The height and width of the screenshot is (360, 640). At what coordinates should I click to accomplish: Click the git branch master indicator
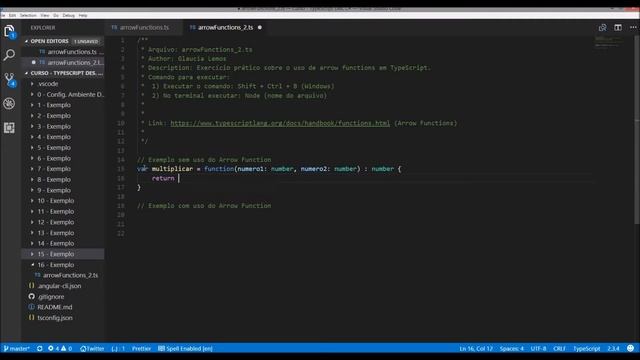click(x=16, y=348)
